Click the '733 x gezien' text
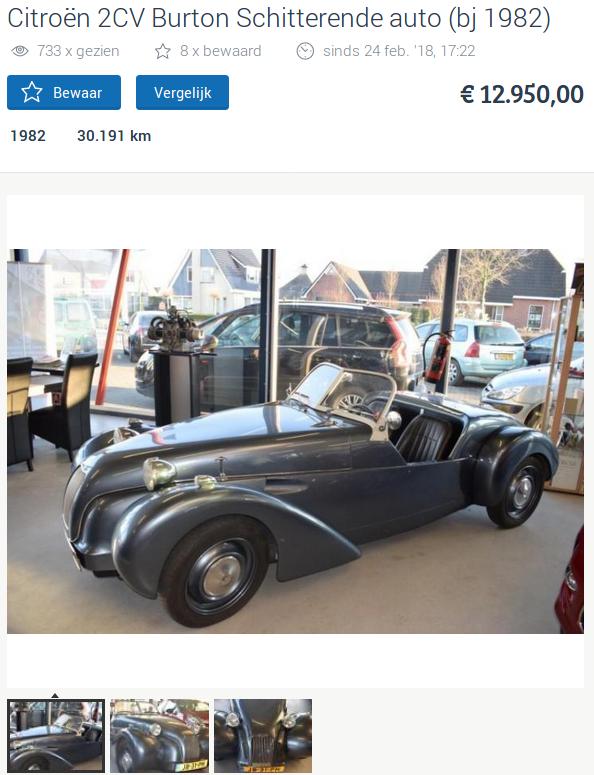594x775 pixels. [x=78, y=51]
